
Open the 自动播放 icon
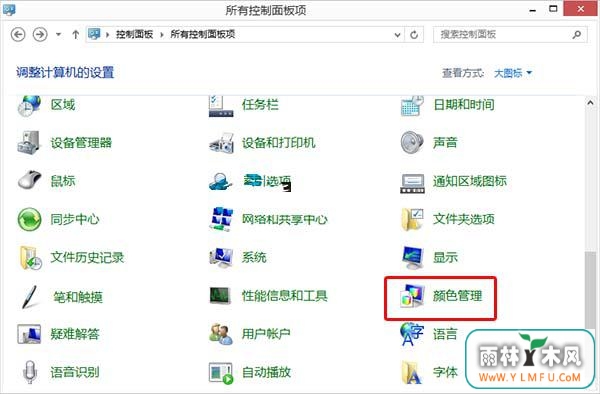point(221,373)
